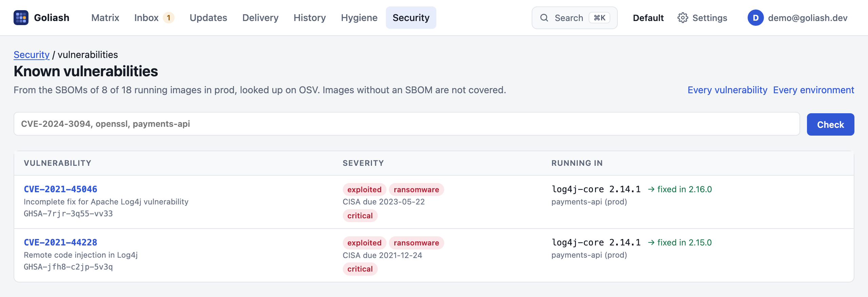Image resolution: width=868 pixels, height=297 pixels.
Task: Click the Settings gear icon
Action: 683,18
